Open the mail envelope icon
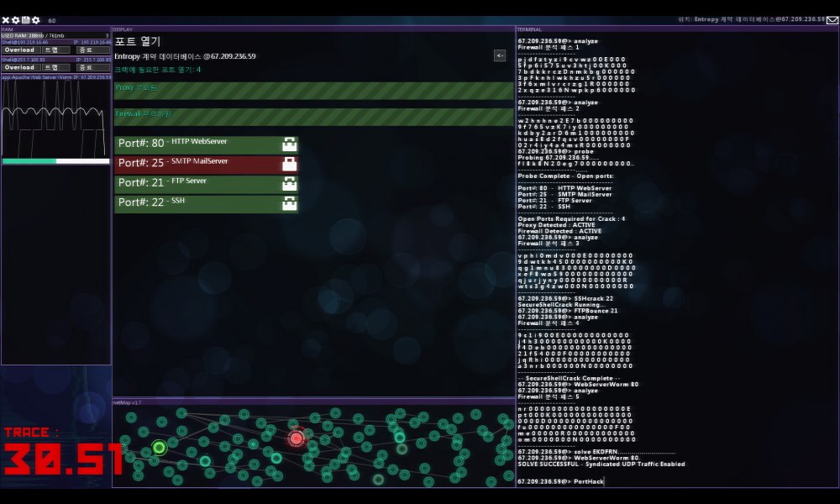The height and width of the screenshot is (504, 840). (832, 20)
